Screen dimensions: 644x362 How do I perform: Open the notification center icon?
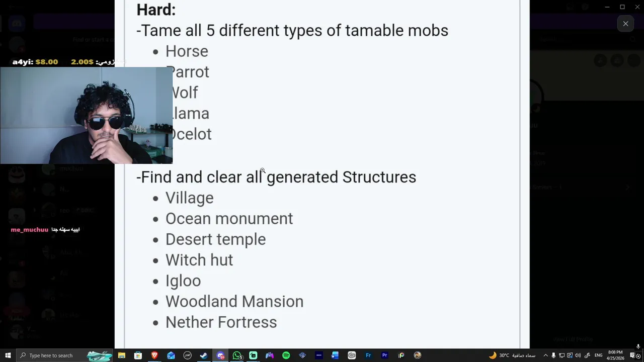click(633, 355)
